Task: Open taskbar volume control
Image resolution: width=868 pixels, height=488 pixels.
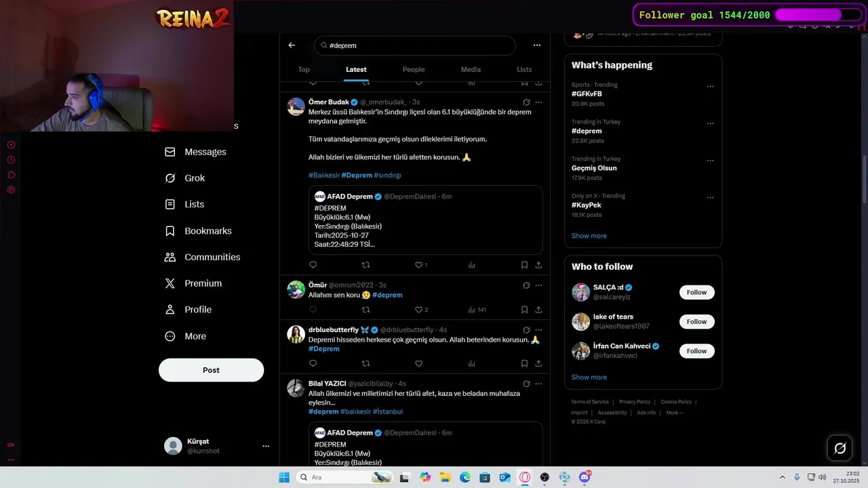Action: [x=822, y=477]
